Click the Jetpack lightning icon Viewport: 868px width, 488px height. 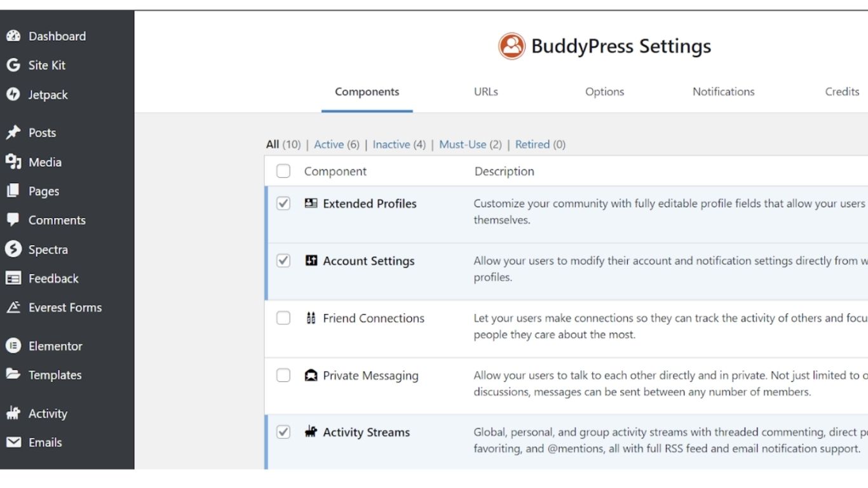point(13,95)
